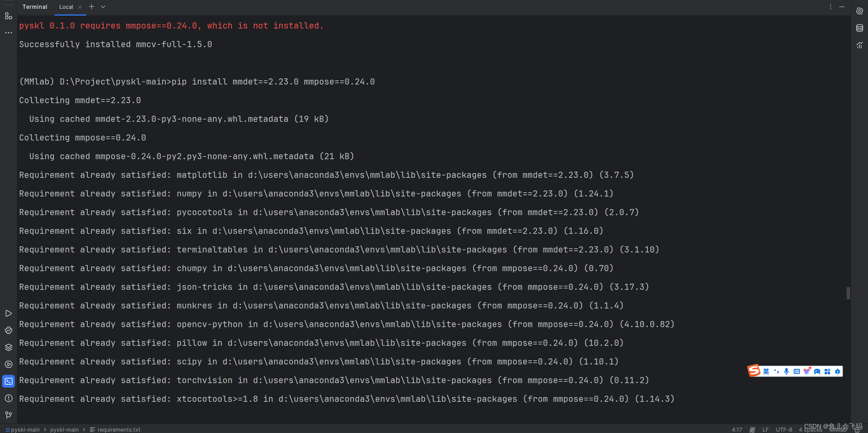Open the terminal options kebab menu
The height and width of the screenshot is (433, 868).
830,7
